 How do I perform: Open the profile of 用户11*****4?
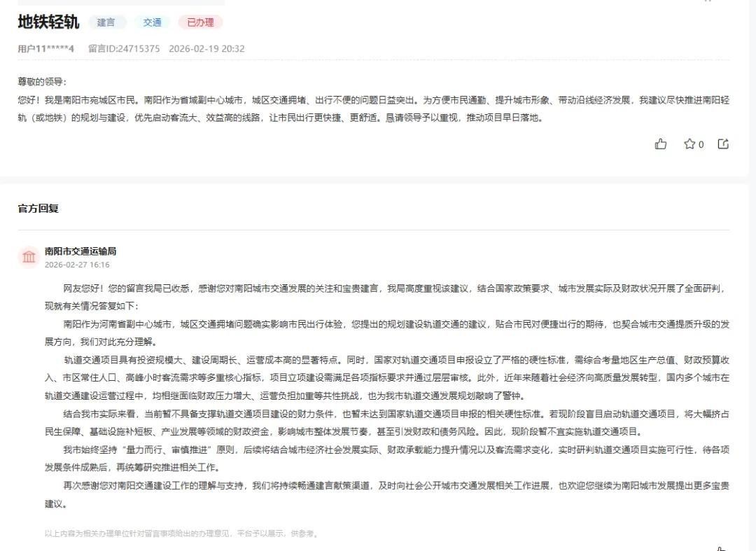[45, 48]
